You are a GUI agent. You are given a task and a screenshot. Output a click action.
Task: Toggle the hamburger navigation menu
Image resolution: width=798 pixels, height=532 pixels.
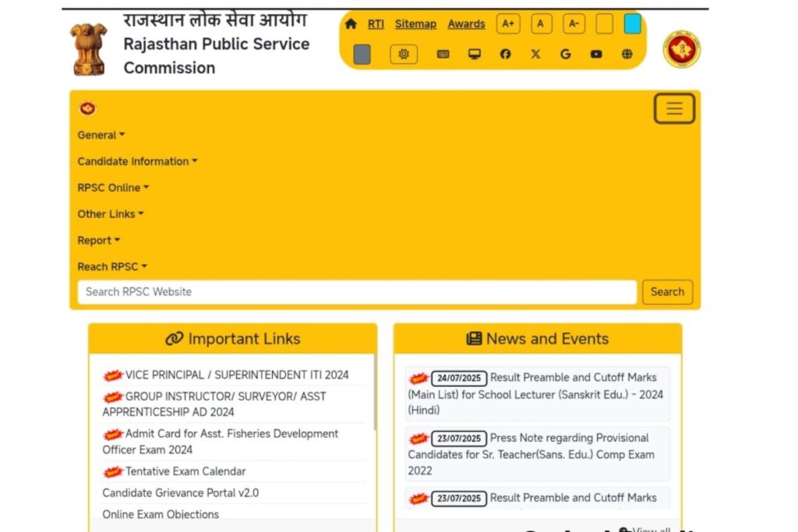point(674,108)
